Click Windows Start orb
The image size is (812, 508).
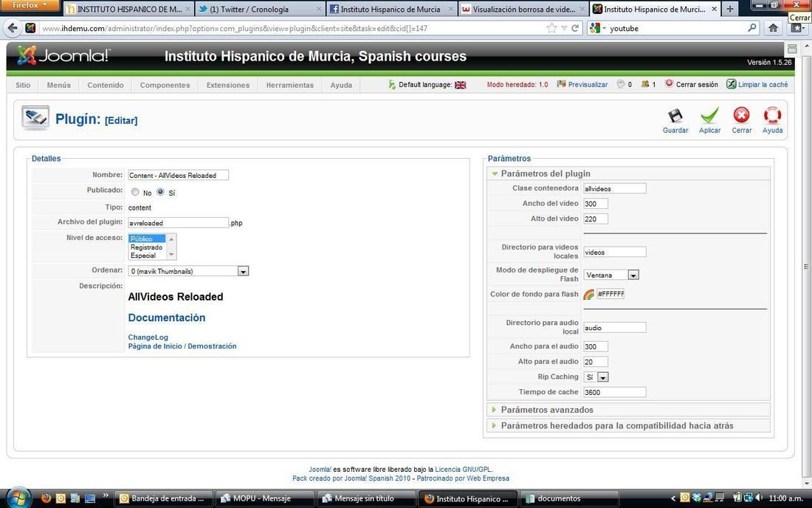point(18,498)
